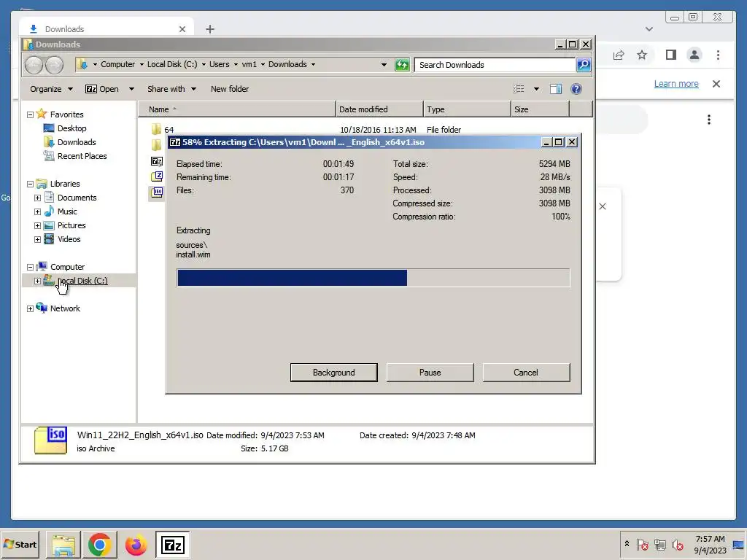Viewport: 747px width, 560px height.
Task: Create a New folder
Action: [x=230, y=89]
